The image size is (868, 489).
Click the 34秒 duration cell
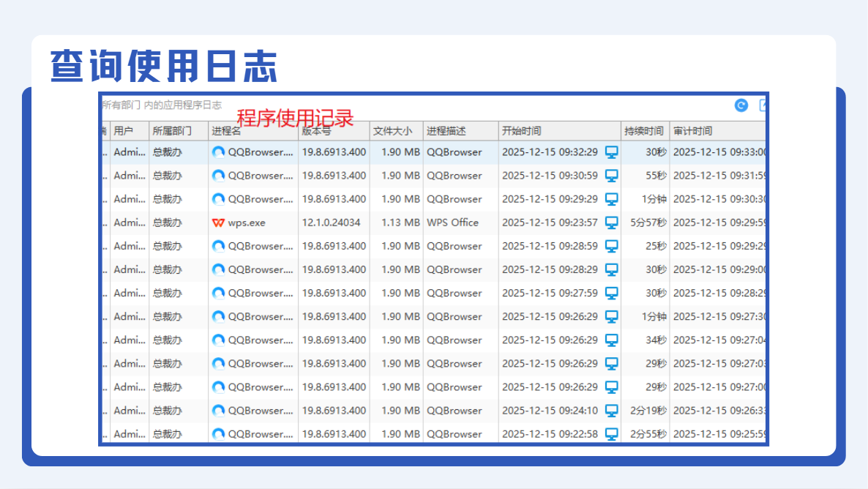[x=656, y=340]
